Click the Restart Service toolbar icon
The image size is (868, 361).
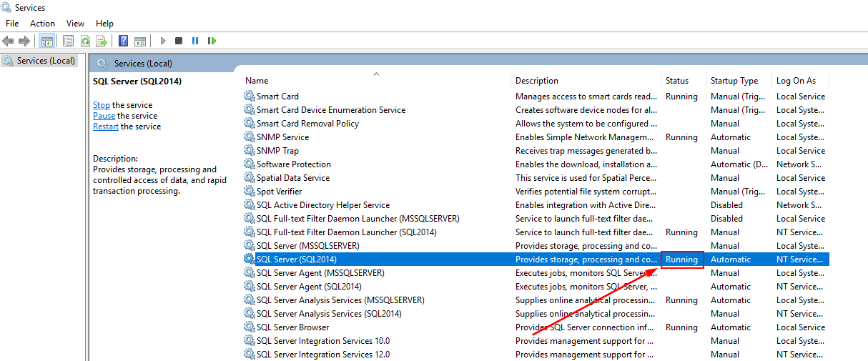pos(212,41)
